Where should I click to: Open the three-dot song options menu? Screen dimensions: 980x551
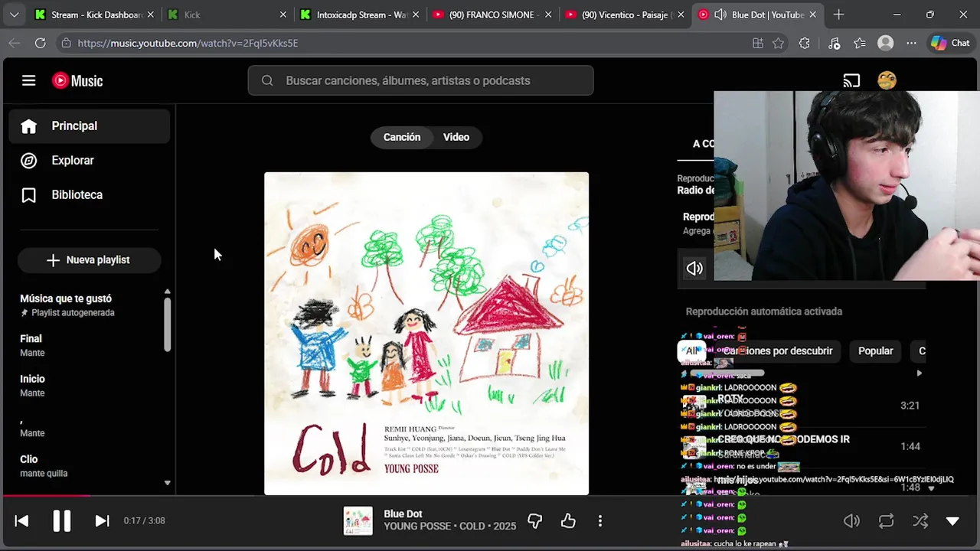[600, 521]
